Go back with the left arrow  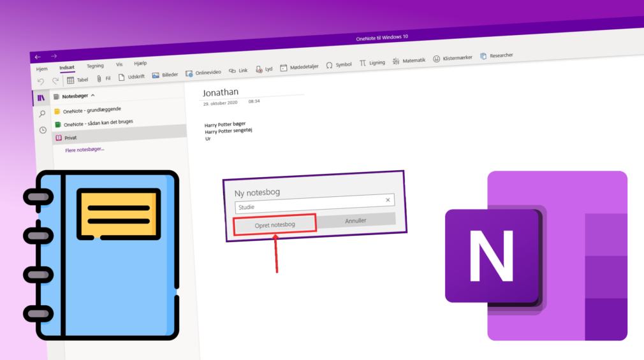(x=38, y=57)
